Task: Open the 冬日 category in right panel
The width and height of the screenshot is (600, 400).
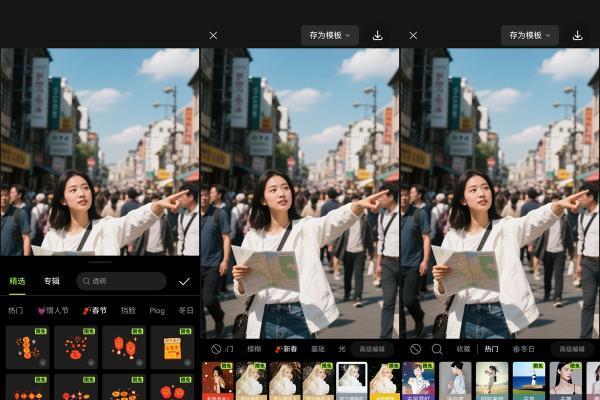Action: (522, 349)
